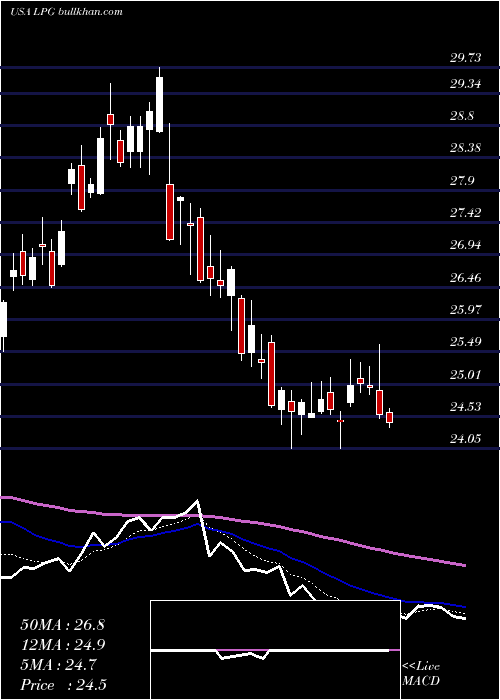Click the '50MA : 26.8' readout
The height and width of the screenshot is (700, 500).
(x=62, y=625)
